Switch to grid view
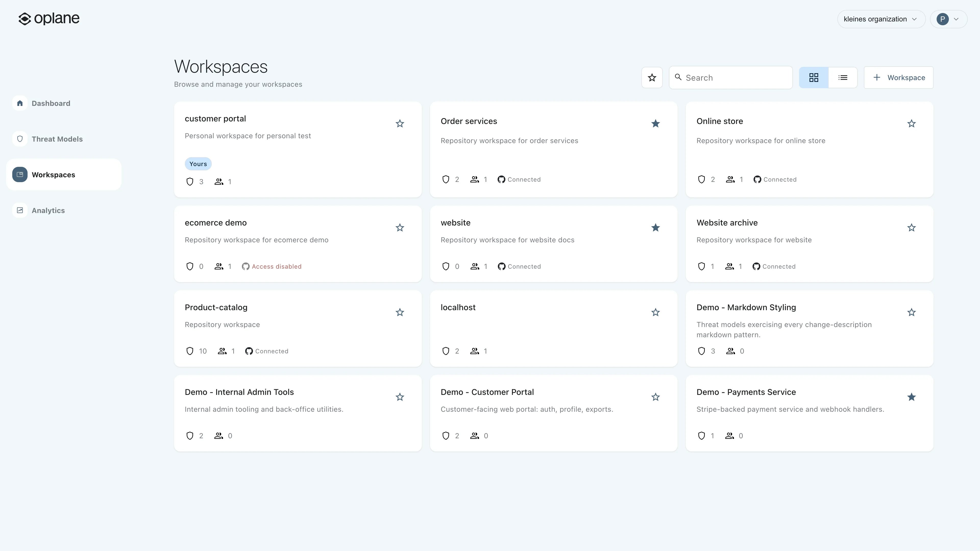Viewport: 980px width, 551px height. click(814, 78)
